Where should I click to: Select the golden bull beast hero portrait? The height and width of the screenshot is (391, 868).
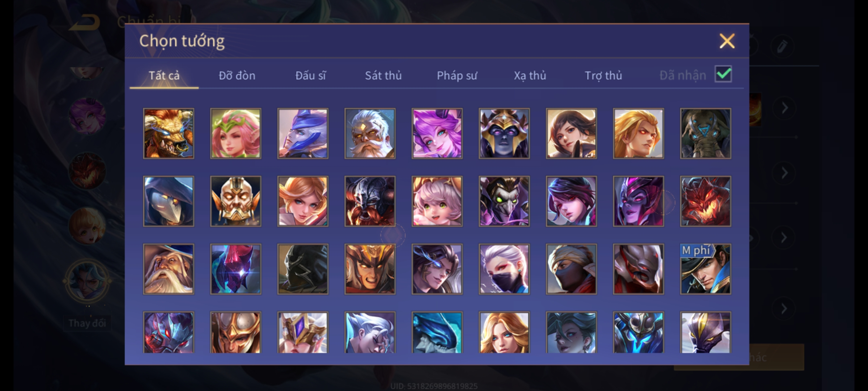169,134
